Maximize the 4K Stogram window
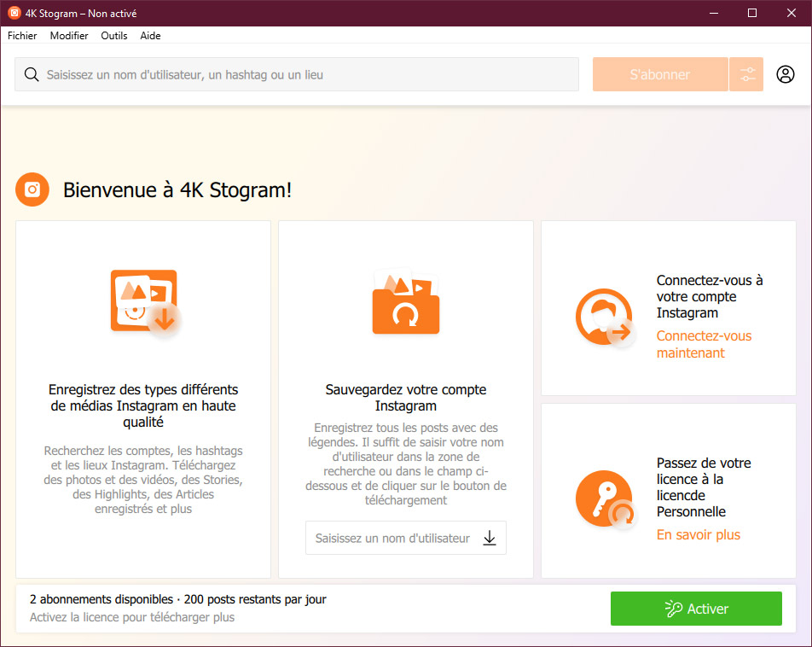This screenshot has width=812, height=647. [x=752, y=13]
